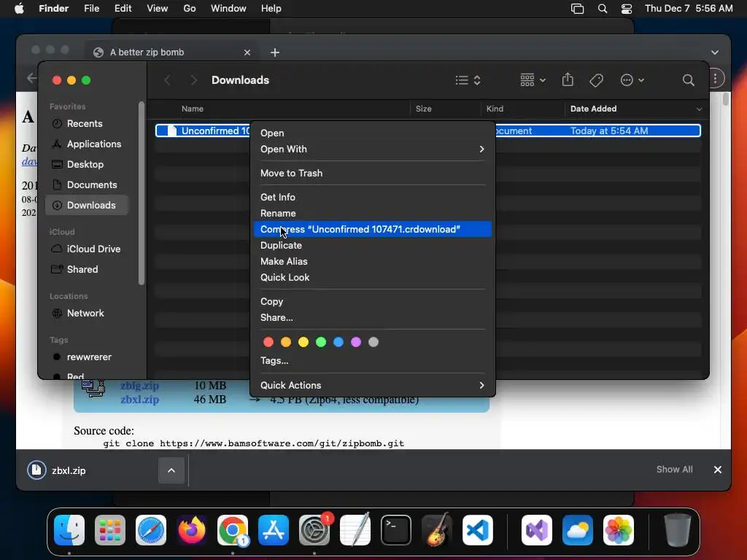Close the "A better zip bomb" tab
The width and height of the screenshot is (747, 560).
pos(247,52)
